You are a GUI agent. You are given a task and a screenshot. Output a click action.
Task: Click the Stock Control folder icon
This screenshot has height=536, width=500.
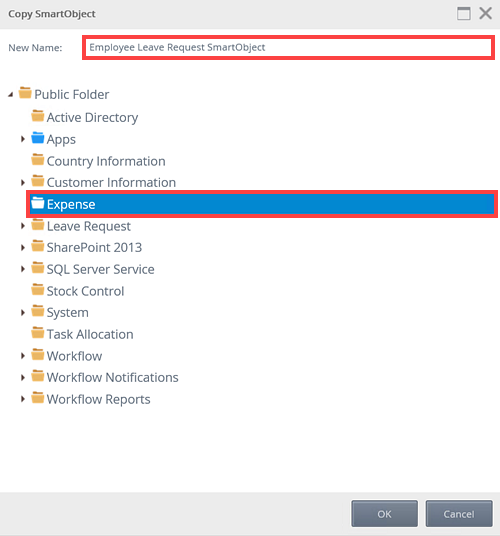[x=38, y=290]
